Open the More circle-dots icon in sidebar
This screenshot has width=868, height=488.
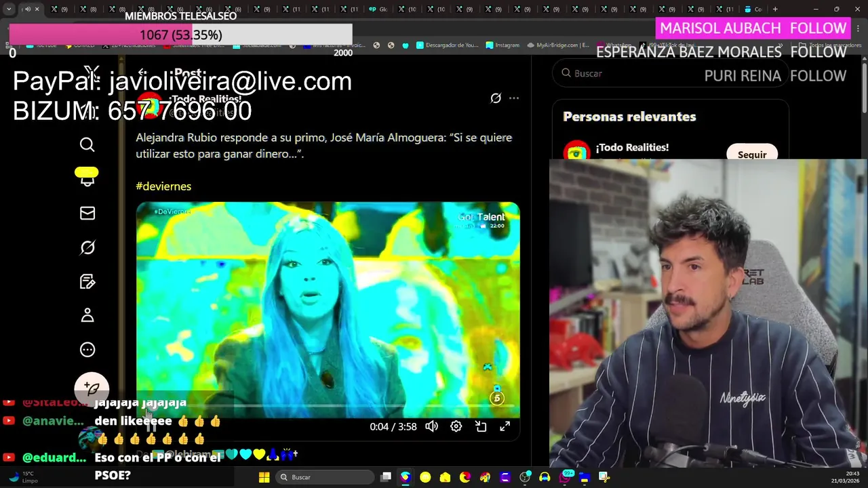87,350
